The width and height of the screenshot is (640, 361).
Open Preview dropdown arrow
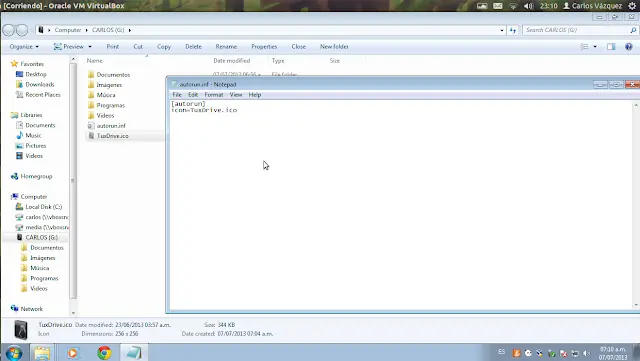click(x=90, y=47)
